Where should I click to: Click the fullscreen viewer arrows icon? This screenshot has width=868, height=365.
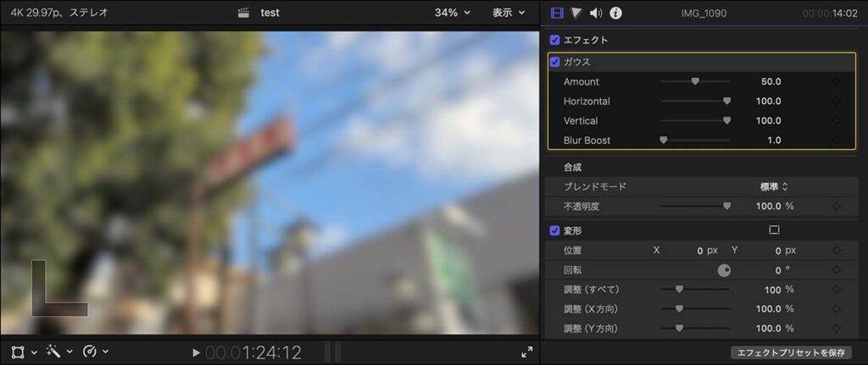pos(526,351)
